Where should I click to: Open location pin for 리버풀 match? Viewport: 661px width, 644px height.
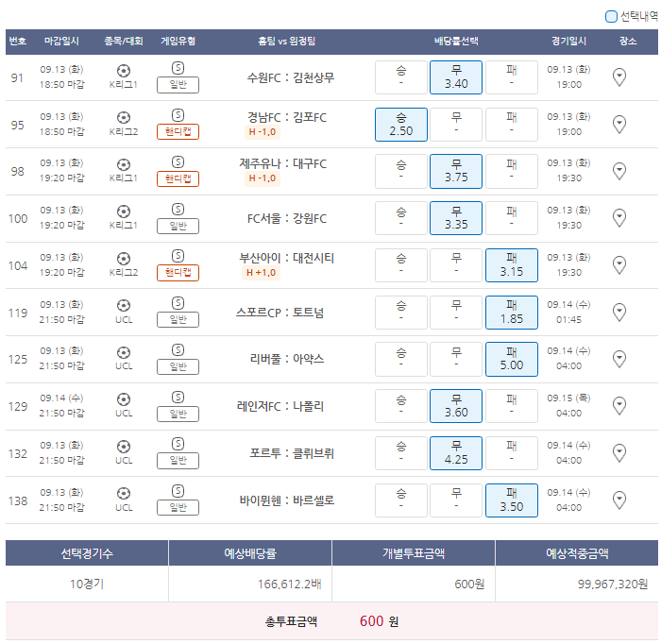619,359
